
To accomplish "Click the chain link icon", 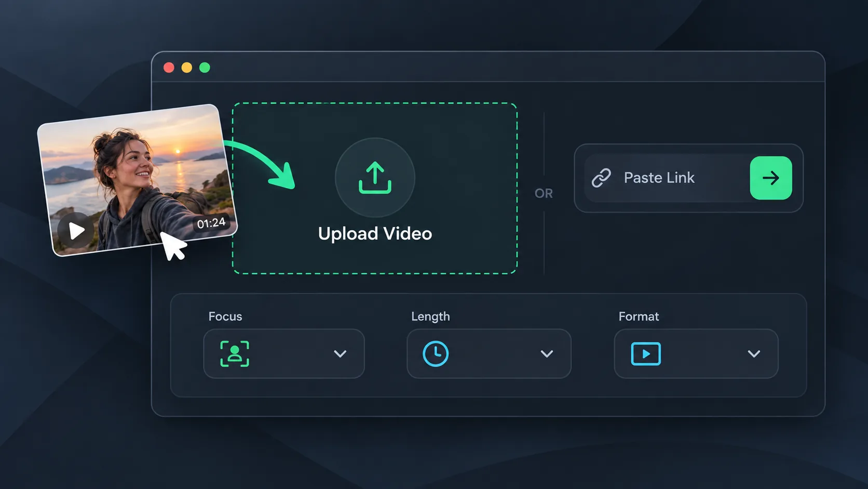I will point(601,178).
